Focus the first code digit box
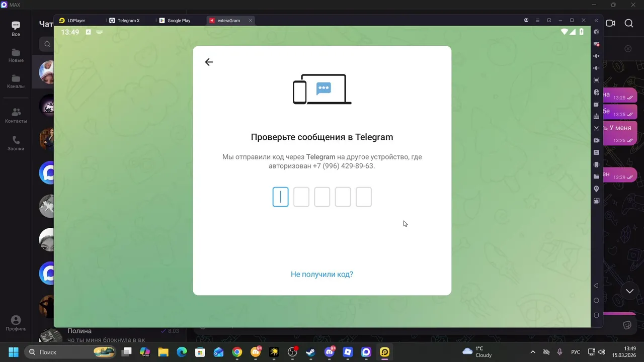The image size is (644, 362). [x=281, y=197]
